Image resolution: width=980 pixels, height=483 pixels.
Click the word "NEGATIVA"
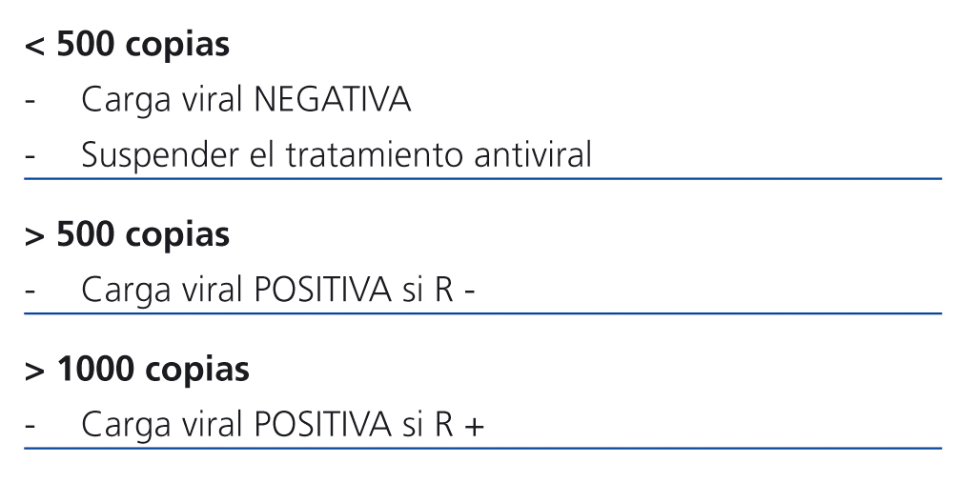point(334,100)
